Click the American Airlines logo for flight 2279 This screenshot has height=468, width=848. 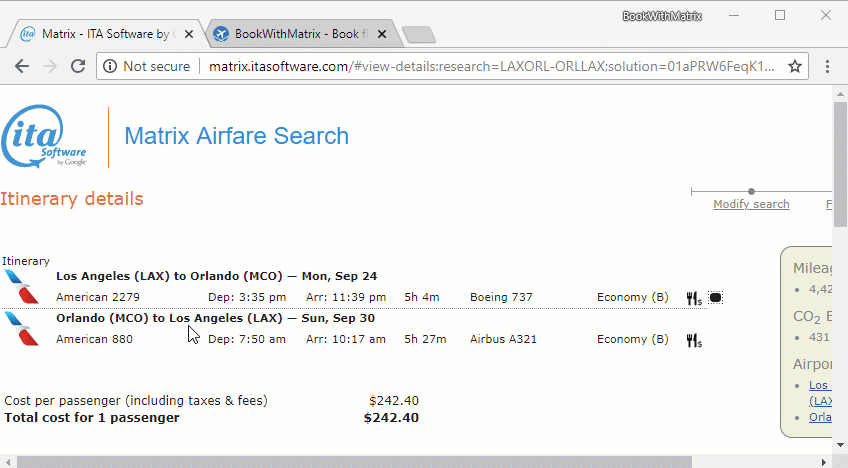tap(21, 286)
